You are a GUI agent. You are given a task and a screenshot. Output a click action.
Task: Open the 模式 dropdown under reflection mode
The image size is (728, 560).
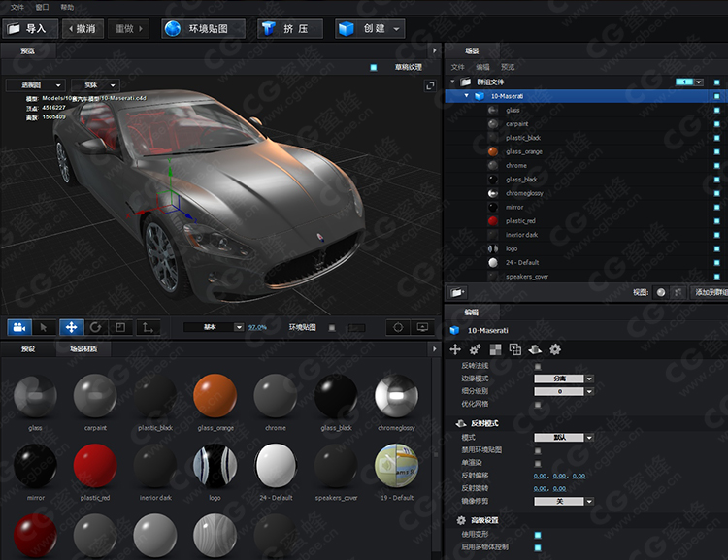pyautogui.click(x=564, y=438)
